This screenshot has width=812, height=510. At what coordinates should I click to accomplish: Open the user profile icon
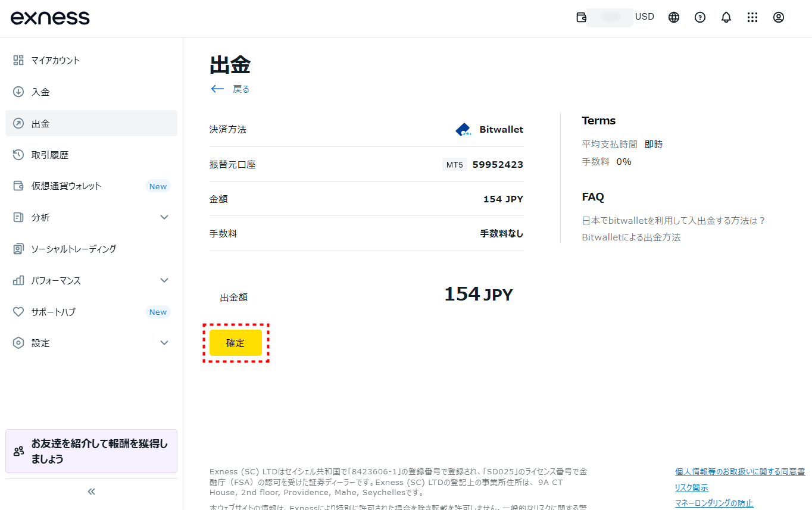[779, 17]
